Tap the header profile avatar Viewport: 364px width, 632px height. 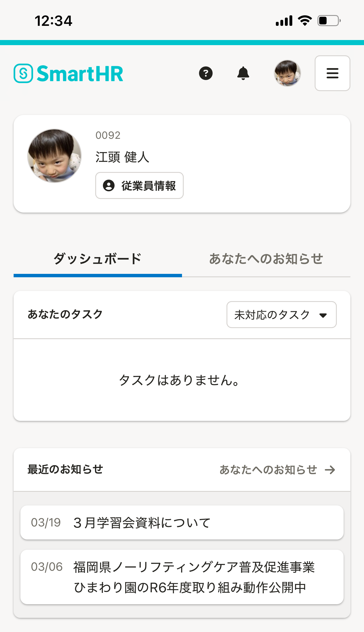287,73
